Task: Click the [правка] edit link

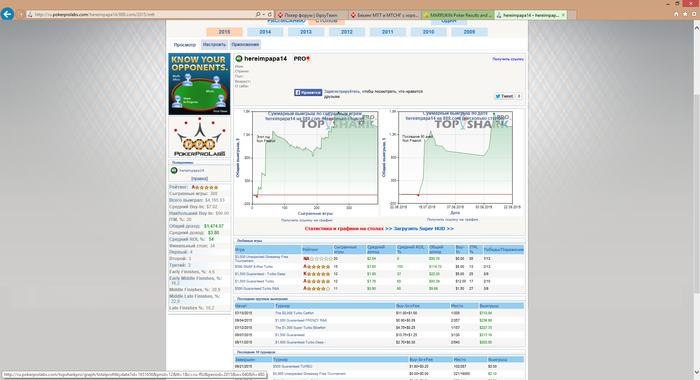Action: pyautogui.click(x=200, y=179)
